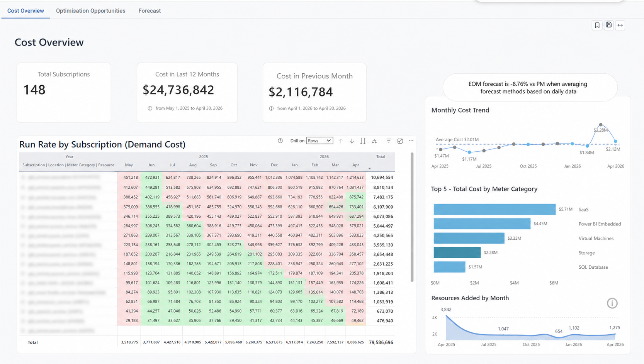Click the 3,842 peak on Resources Added chart
The width and height of the screenshot is (644, 364).
(x=446, y=316)
